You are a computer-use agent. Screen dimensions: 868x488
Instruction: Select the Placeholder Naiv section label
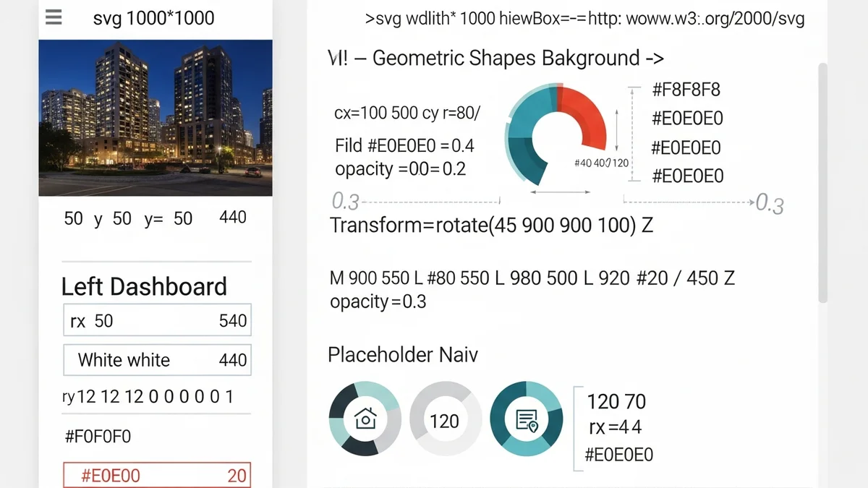402,355
